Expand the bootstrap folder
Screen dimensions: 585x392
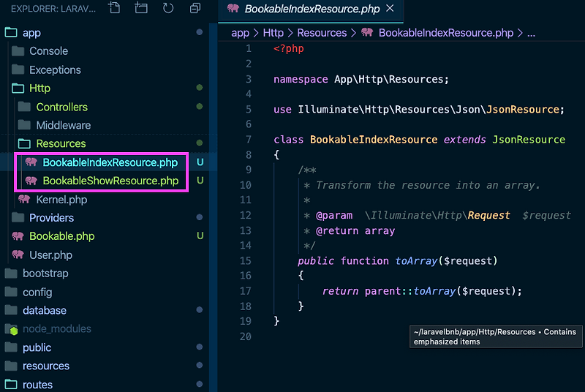105,274
